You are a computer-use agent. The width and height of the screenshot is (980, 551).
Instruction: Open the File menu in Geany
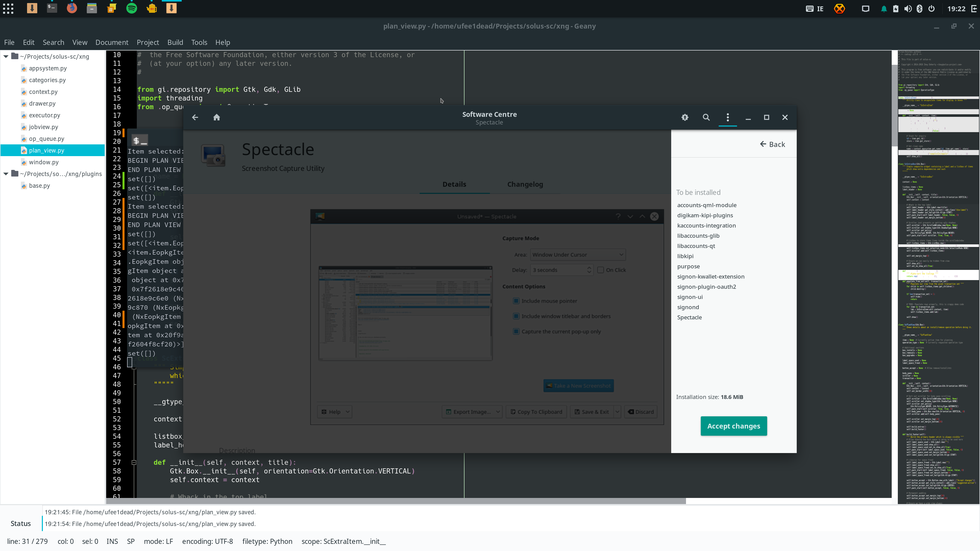(x=9, y=42)
